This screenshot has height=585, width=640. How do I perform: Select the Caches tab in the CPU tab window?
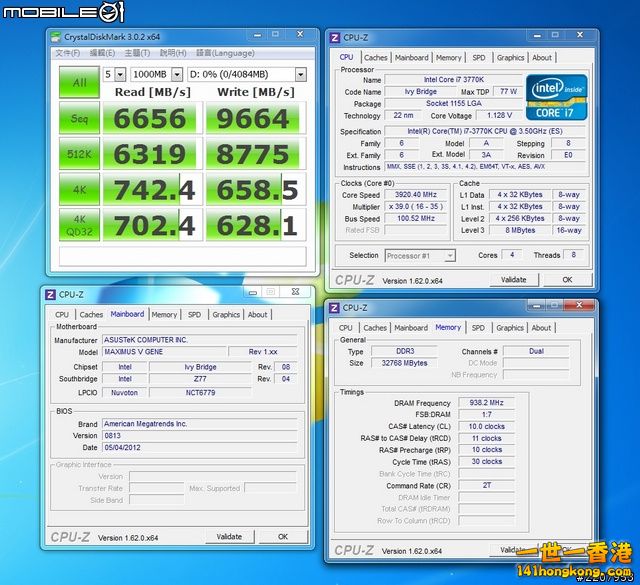pyautogui.click(x=376, y=58)
